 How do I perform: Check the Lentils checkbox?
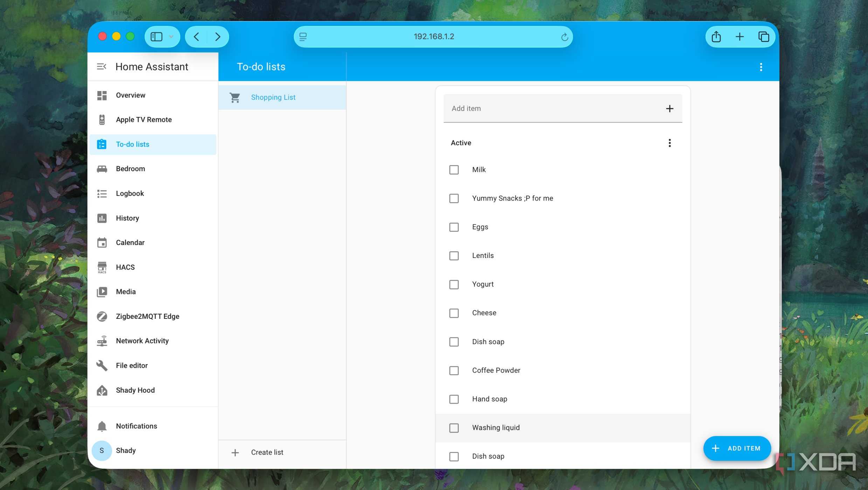pos(454,256)
